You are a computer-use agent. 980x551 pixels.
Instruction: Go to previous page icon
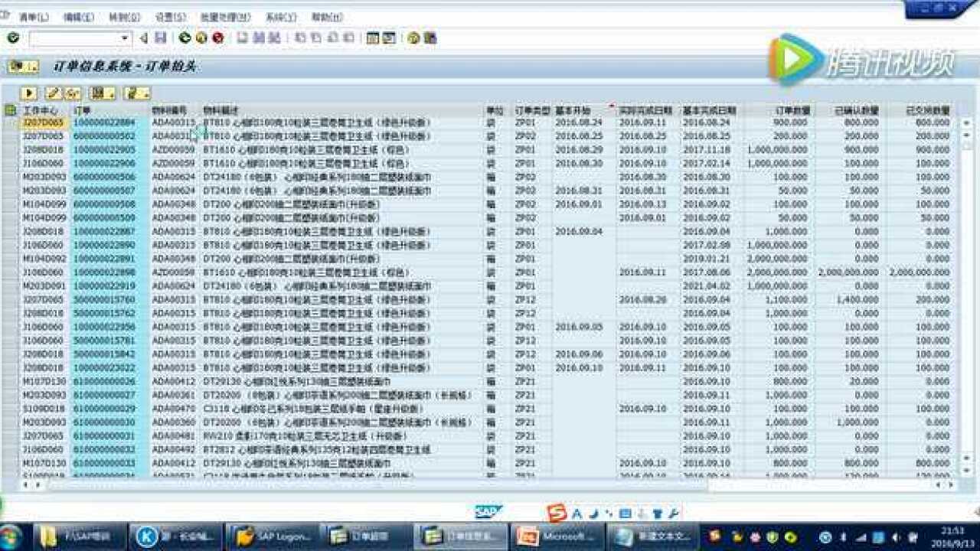[x=316, y=37]
